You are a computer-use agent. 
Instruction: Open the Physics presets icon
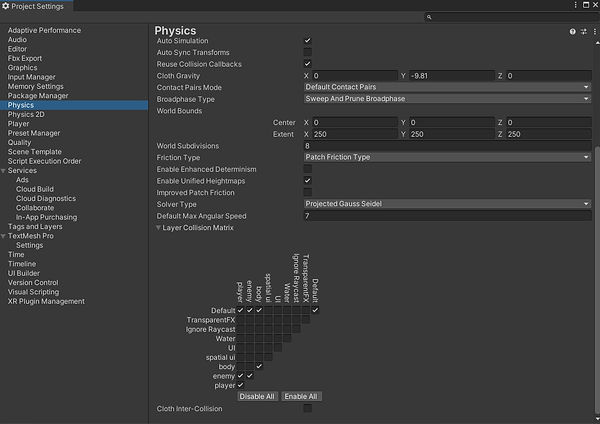(584, 32)
